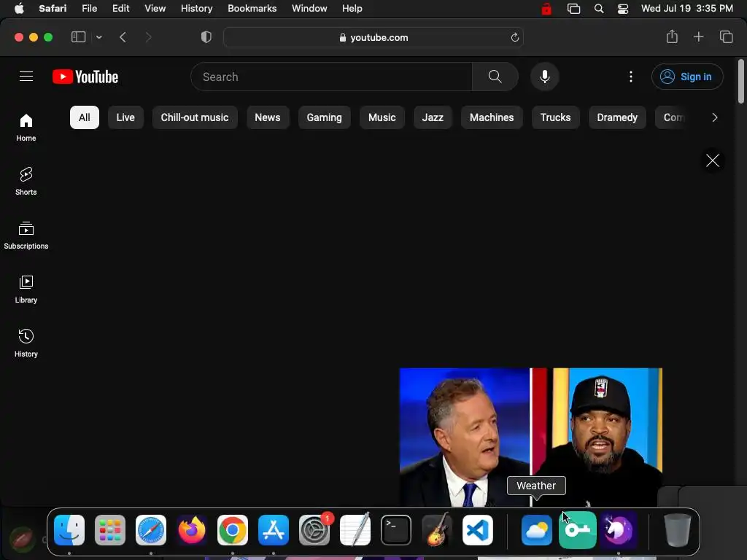
Task: Click the YouTube logo
Action: tap(85, 77)
